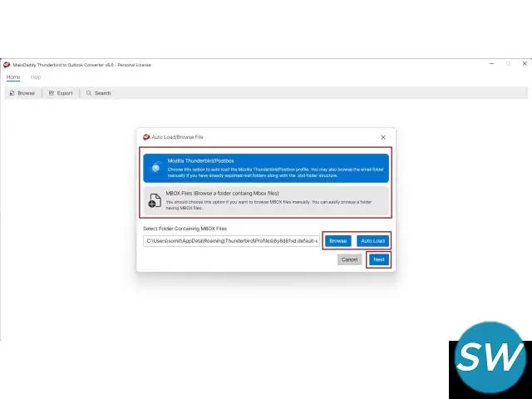532x399 pixels.
Task: Click the MBOX file icon
Action: pyautogui.click(x=155, y=200)
